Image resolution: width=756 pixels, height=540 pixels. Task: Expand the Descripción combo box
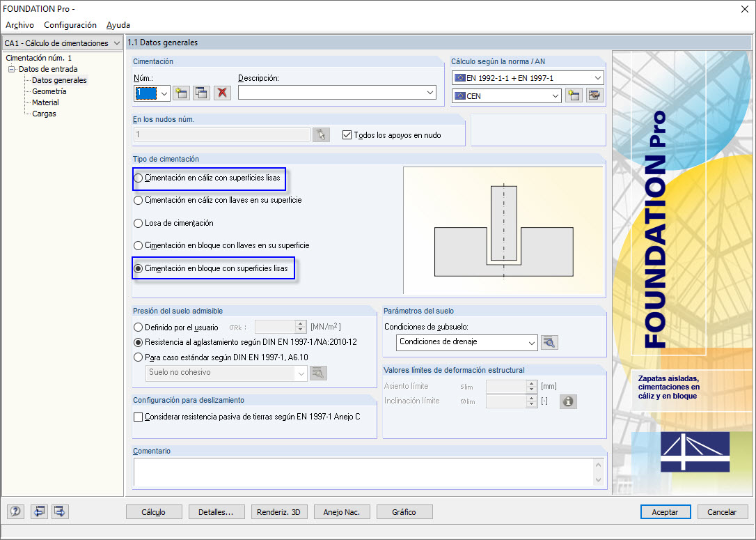click(430, 93)
